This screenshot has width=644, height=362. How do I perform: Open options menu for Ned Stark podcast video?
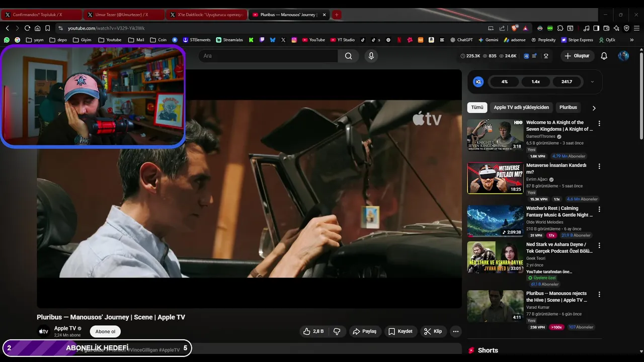[599, 245]
